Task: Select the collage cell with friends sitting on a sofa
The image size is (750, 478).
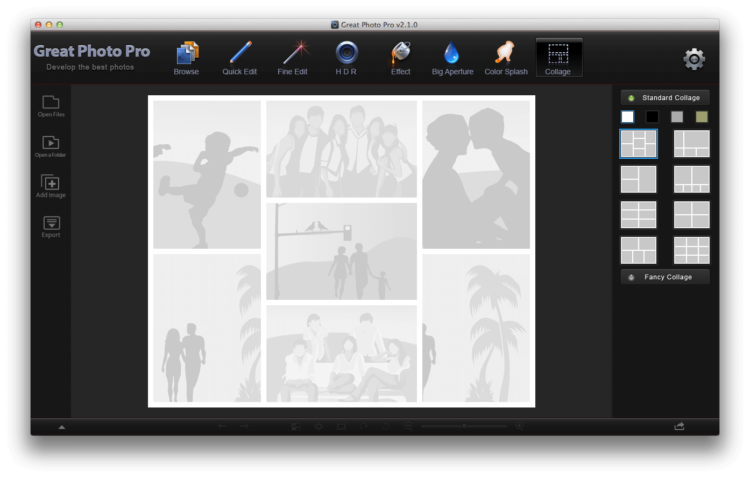Action: pos(342,354)
